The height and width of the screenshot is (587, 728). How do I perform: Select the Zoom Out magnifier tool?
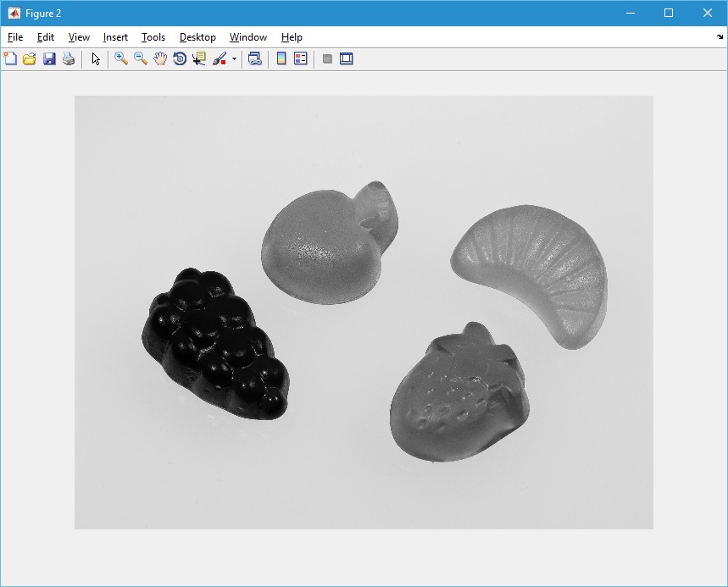(x=141, y=59)
